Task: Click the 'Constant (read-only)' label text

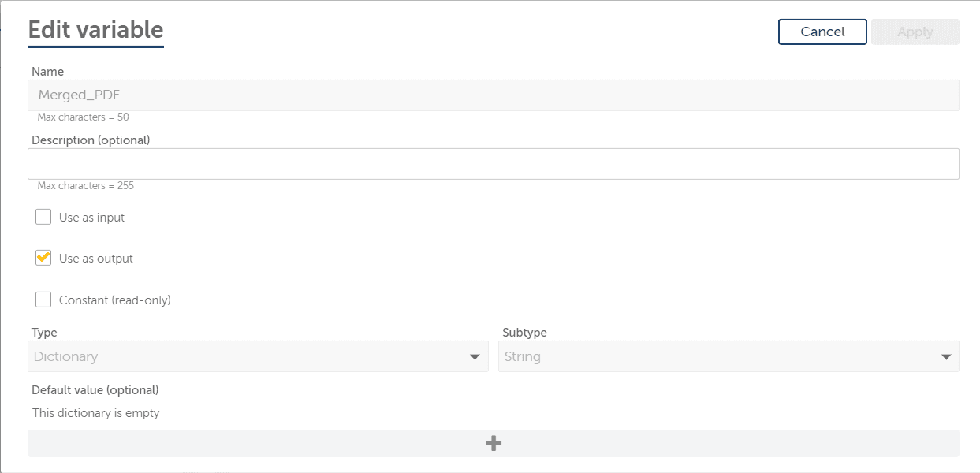Action: click(115, 300)
